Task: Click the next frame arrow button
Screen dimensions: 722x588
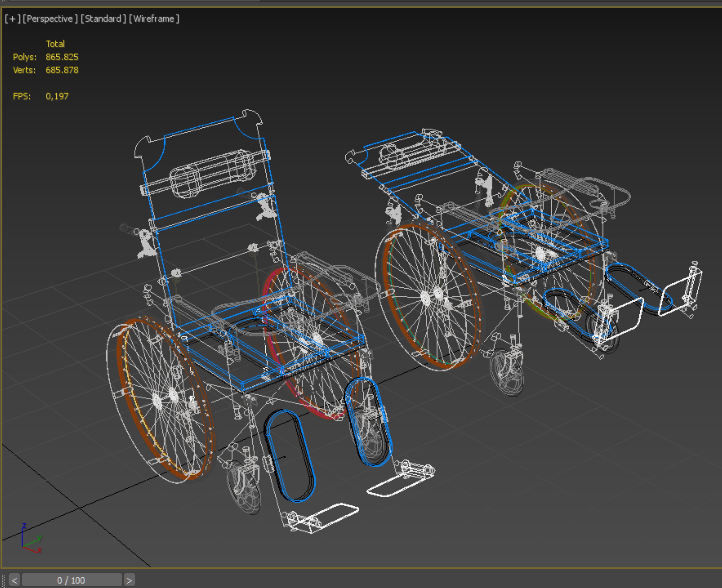Action: tap(129, 580)
